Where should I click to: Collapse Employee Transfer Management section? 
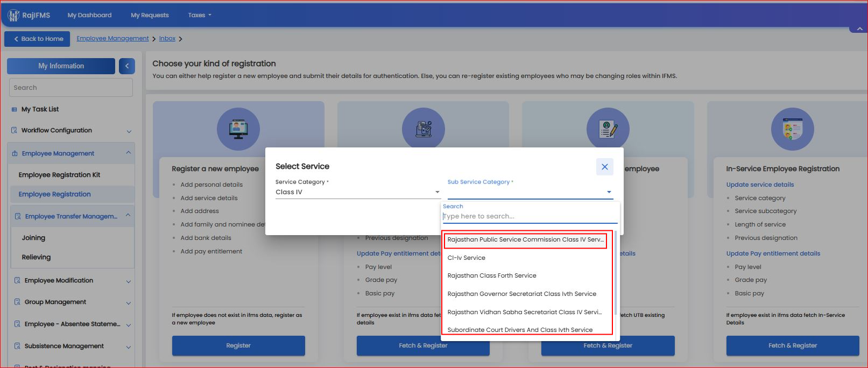[128, 215]
